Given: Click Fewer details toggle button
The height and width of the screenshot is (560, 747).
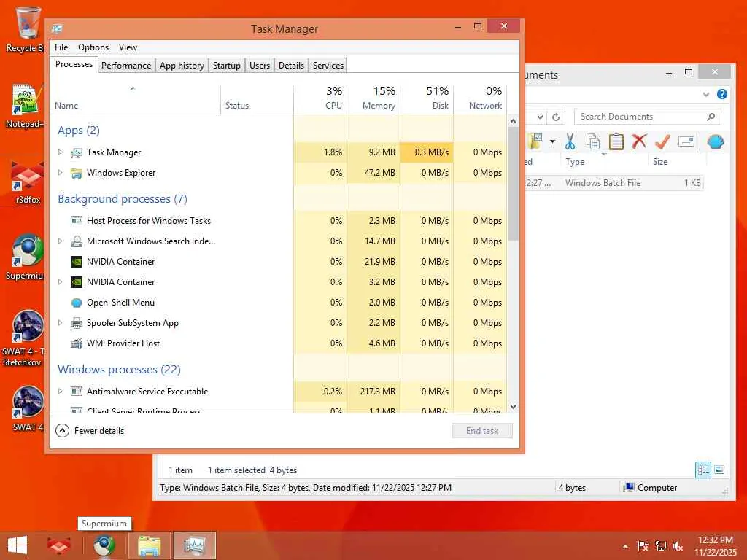Looking at the screenshot, I should click(x=90, y=430).
